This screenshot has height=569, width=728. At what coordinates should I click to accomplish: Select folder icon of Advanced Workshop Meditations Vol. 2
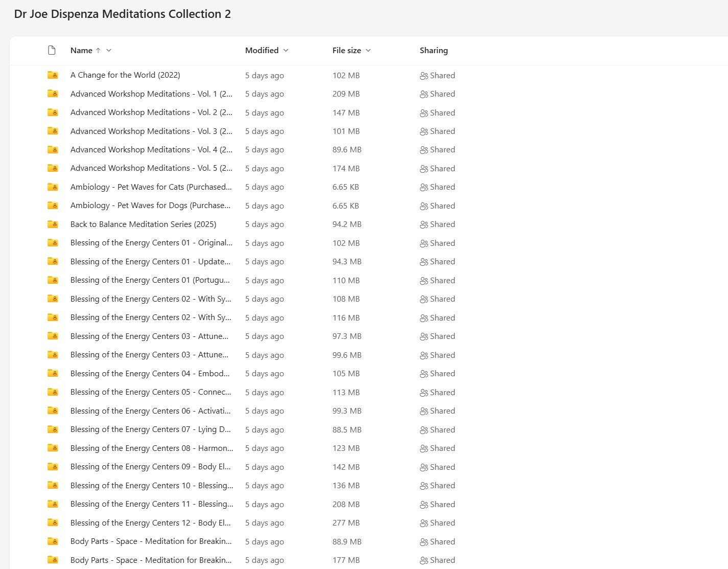pos(53,112)
